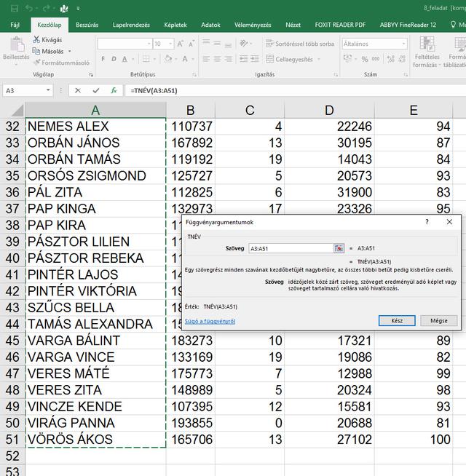Align text right in cell
The height and width of the screenshot is (476, 466).
point(228,59)
